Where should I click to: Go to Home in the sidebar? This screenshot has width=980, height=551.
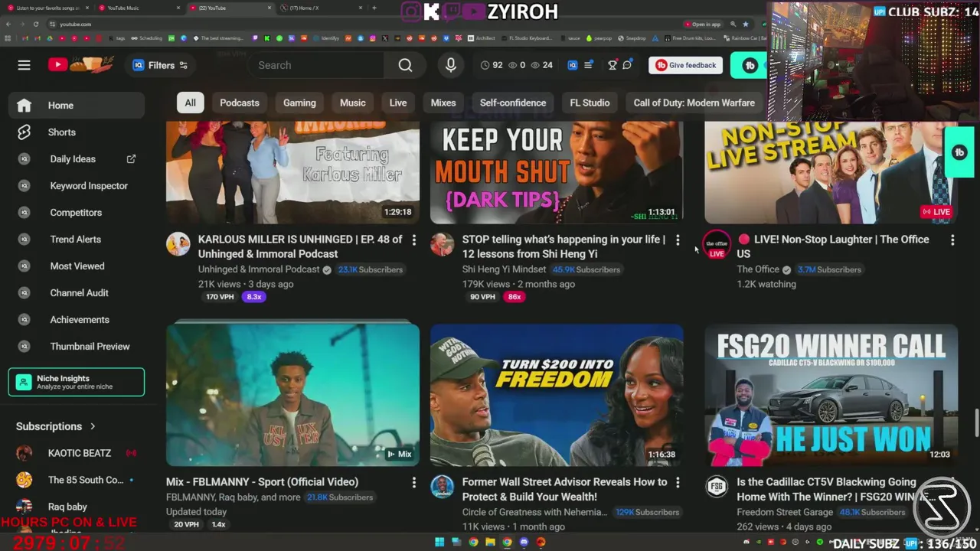(x=77, y=106)
